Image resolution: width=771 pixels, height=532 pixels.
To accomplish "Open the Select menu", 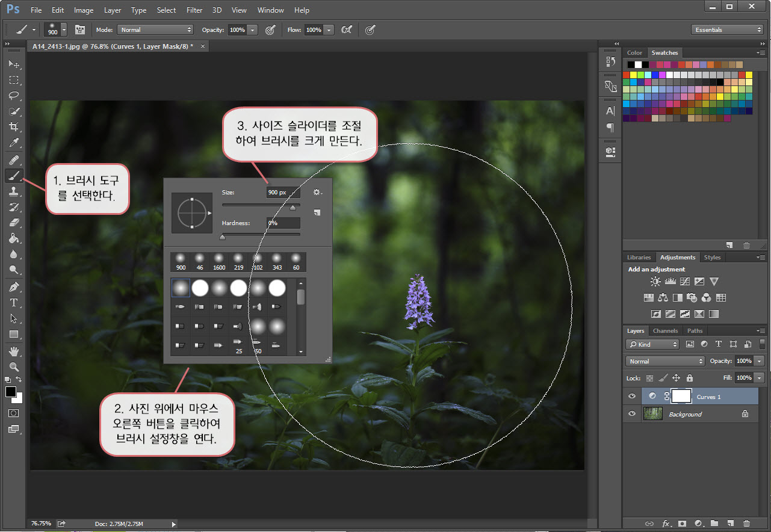I will [166, 10].
